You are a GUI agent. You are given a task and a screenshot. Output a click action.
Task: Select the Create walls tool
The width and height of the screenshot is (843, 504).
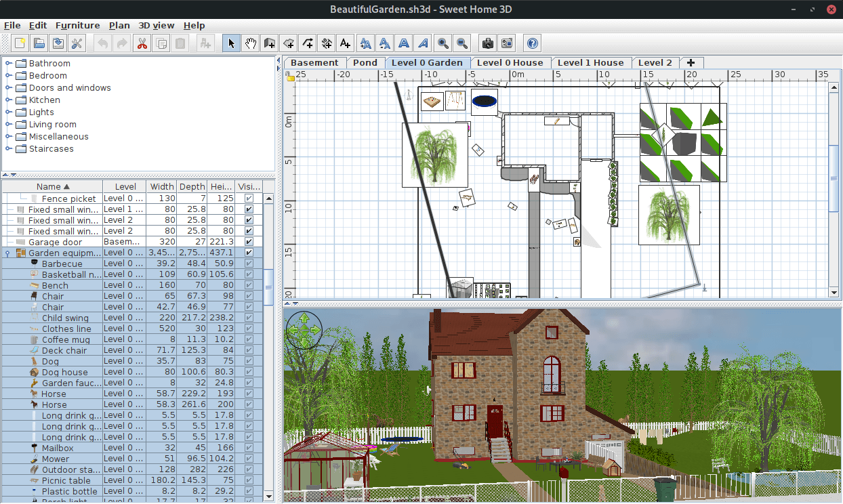point(270,43)
